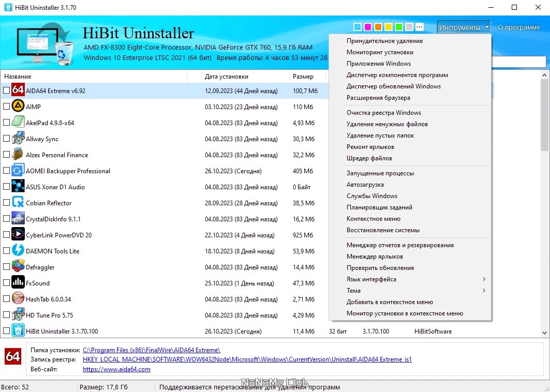Open Автозагрузка from the tools menu
Image resolution: width=550 pixels, height=392 pixels.
(x=365, y=185)
